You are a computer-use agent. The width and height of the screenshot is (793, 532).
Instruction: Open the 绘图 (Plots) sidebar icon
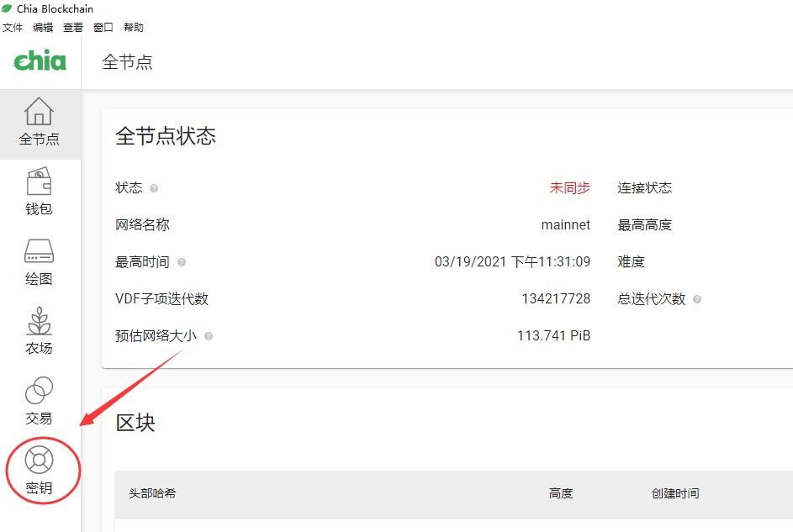39,260
